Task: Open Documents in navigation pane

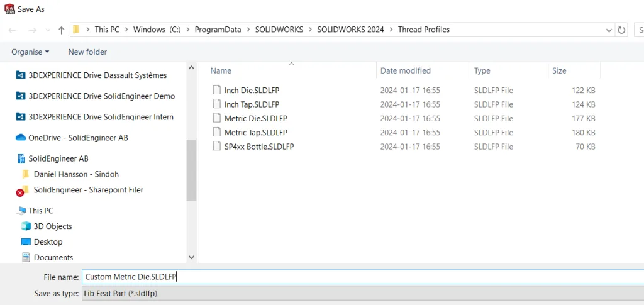Action: point(53,257)
